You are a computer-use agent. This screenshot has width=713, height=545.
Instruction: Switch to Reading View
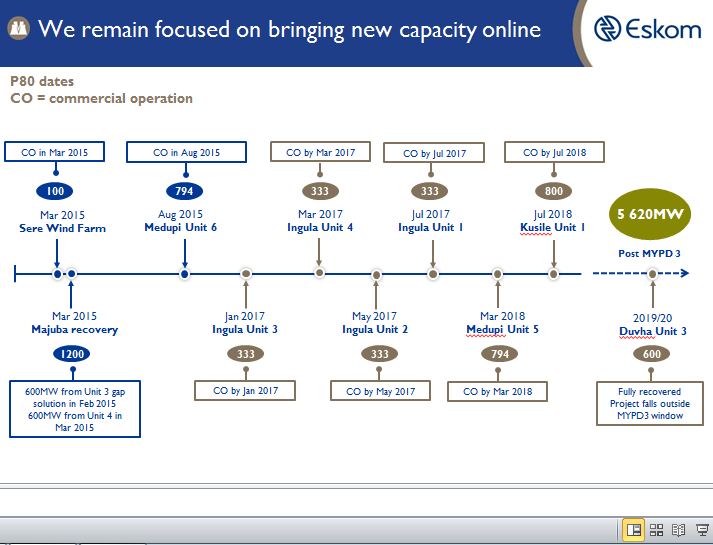pos(678,530)
